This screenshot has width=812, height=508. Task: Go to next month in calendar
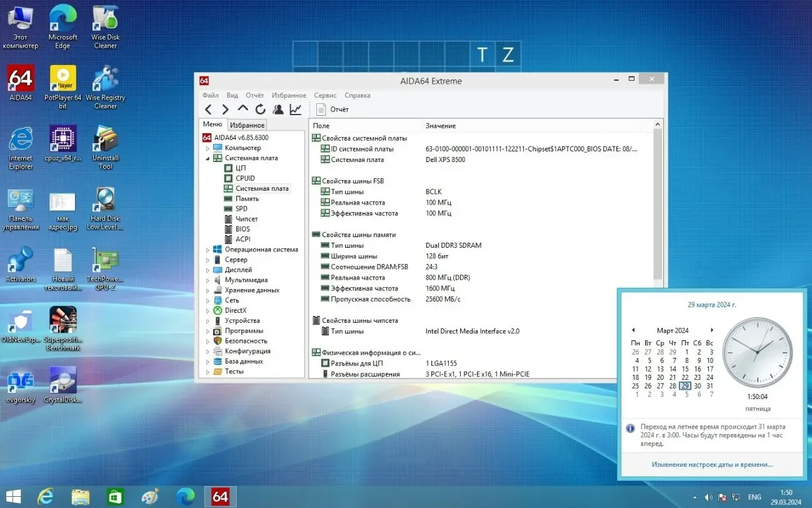pyautogui.click(x=711, y=330)
